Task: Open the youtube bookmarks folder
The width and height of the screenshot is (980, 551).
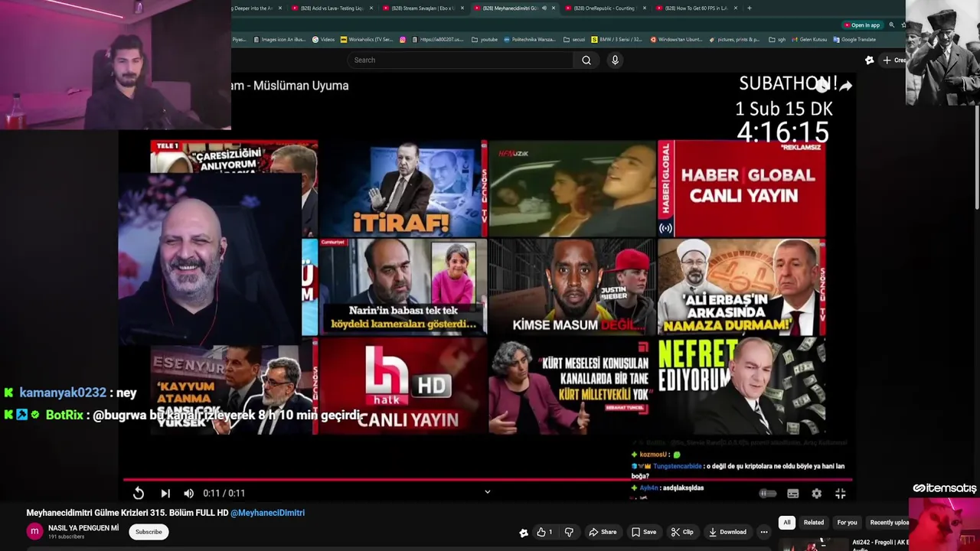Action: (485, 40)
